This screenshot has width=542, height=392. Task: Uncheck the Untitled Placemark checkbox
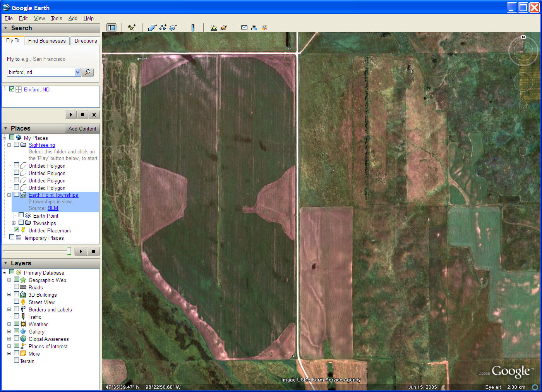coord(17,230)
